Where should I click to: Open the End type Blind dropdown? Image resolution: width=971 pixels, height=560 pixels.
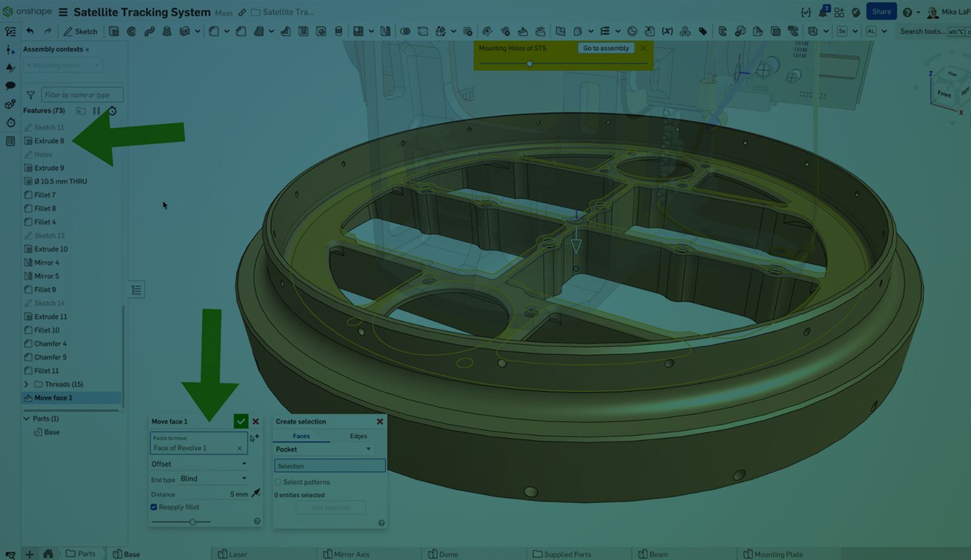coord(214,479)
